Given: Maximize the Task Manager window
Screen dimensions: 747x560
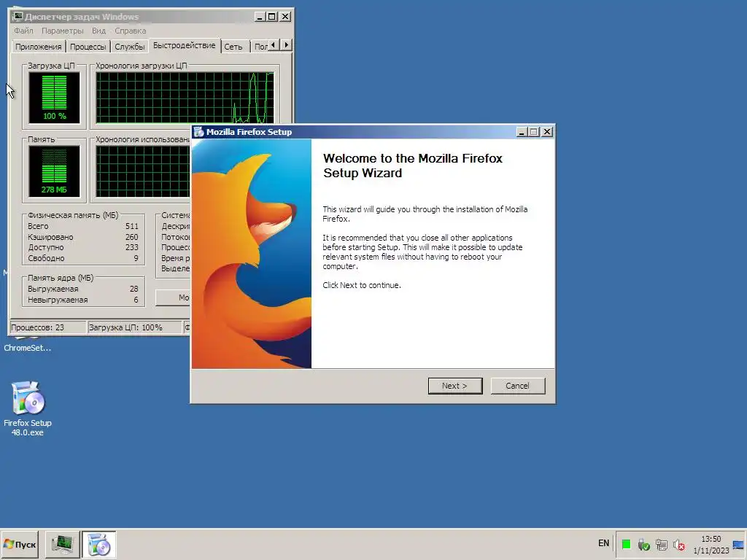Looking at the screenshot, I should click(x=271, y=17).
